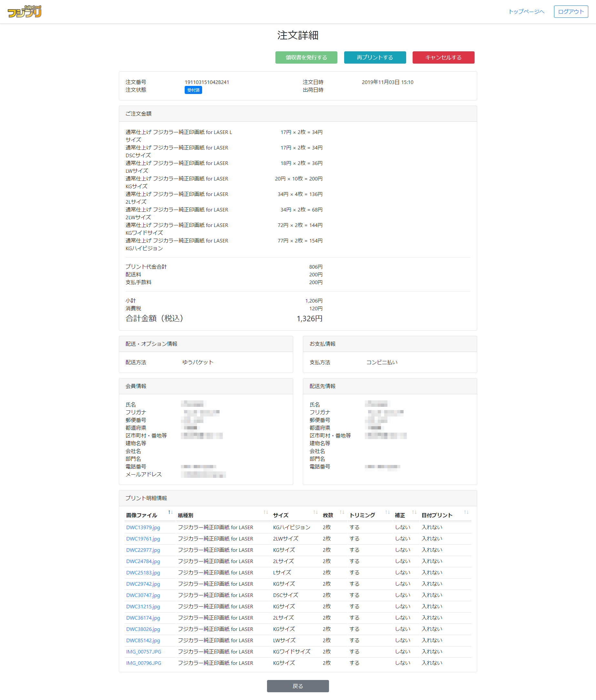596x700 pixels.
Task: Sort table by 枚数 column arrows
Action: [342, 512]
